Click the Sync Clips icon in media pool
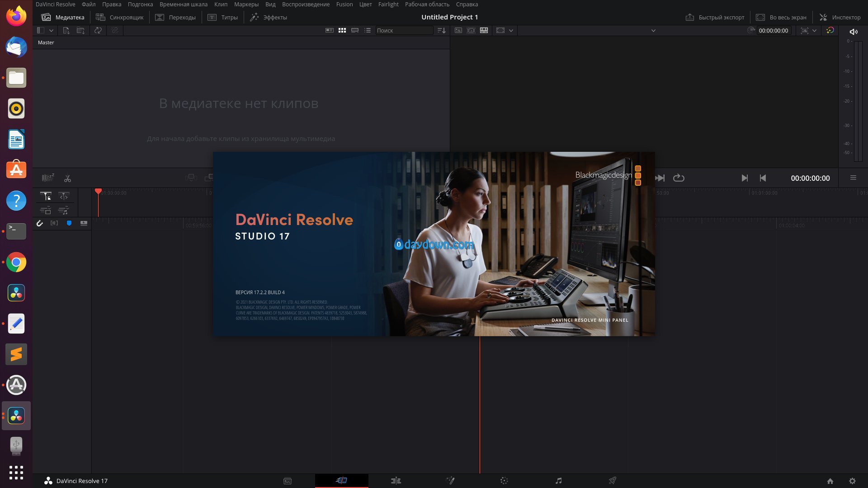Image resolution: width=868 pixels, height=488 pixels. tap(98, 30)
